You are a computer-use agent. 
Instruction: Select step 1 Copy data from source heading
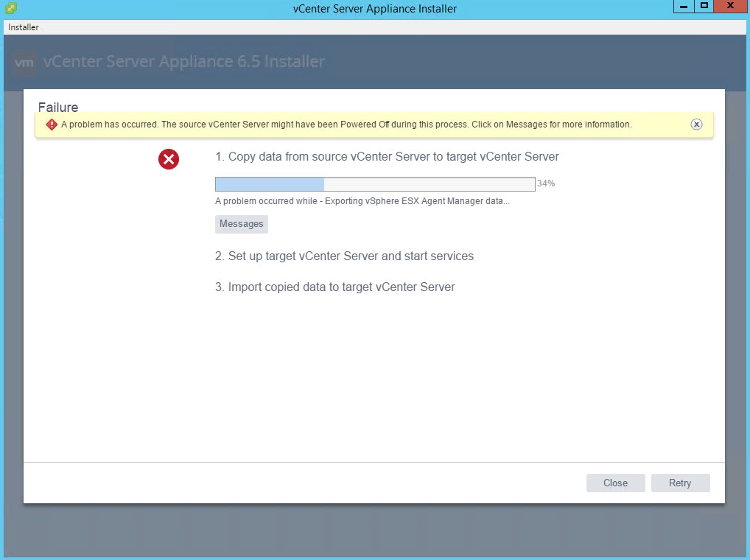(x=387, y=156)
